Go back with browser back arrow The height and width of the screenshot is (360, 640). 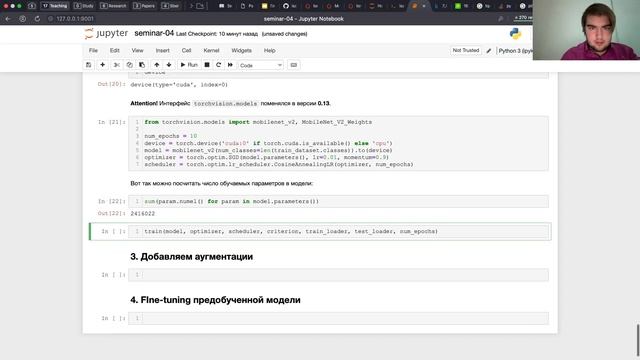[8, 19]
